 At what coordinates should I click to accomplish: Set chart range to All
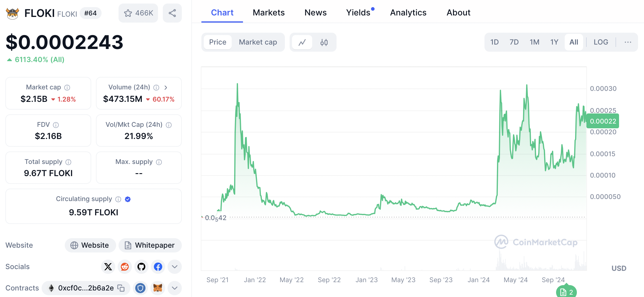[x=574, y=42]
